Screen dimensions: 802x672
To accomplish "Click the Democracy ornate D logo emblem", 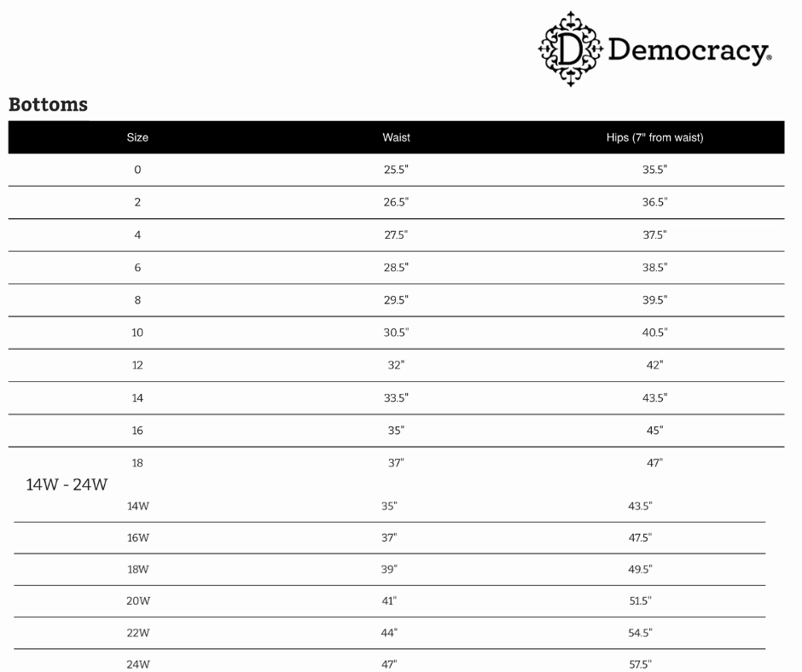I will coord(571,49).
